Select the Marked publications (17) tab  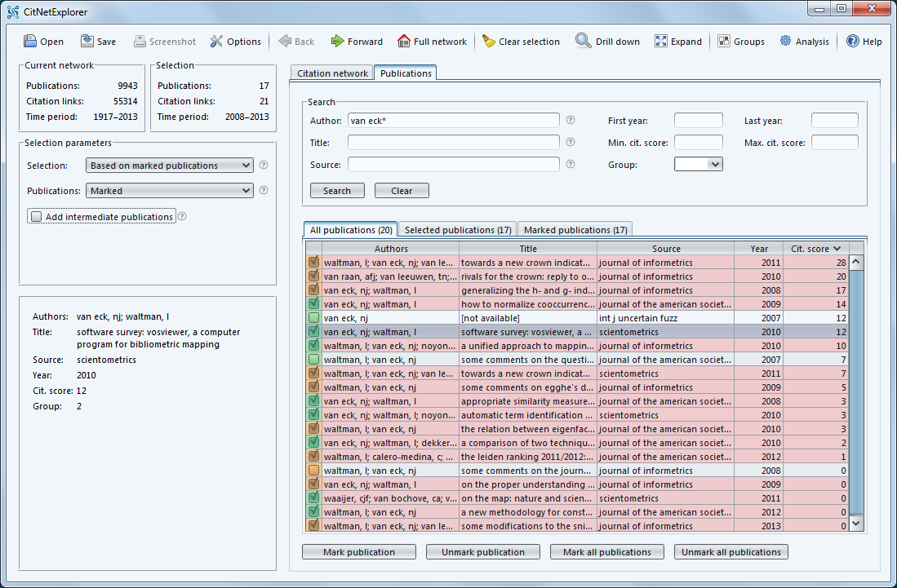point(575,230)
